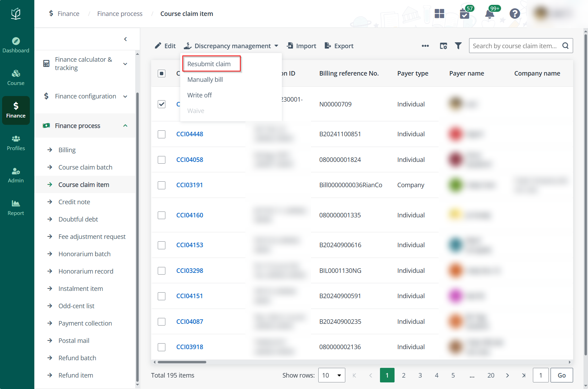588x389 pixels.
Task: Open the Dashboard section in sidebar
Action: click(16, 45)
